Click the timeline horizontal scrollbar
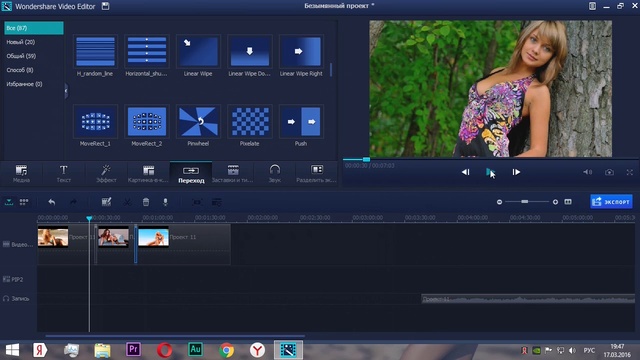The width and height of the screenshot is (640, 360). tap(175, 336)
